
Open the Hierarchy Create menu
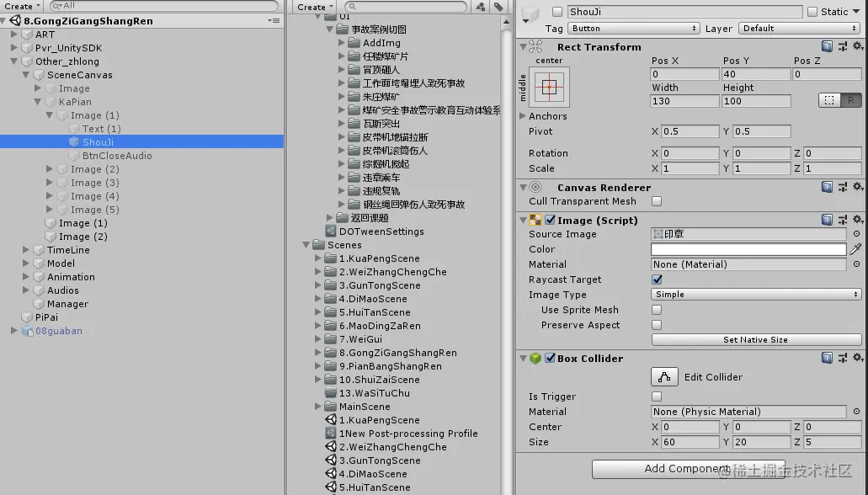tap(22, 6)
